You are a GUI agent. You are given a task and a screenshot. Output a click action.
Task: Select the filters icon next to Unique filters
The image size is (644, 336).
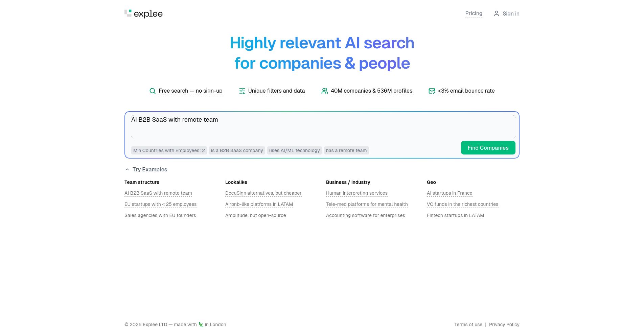242,91
